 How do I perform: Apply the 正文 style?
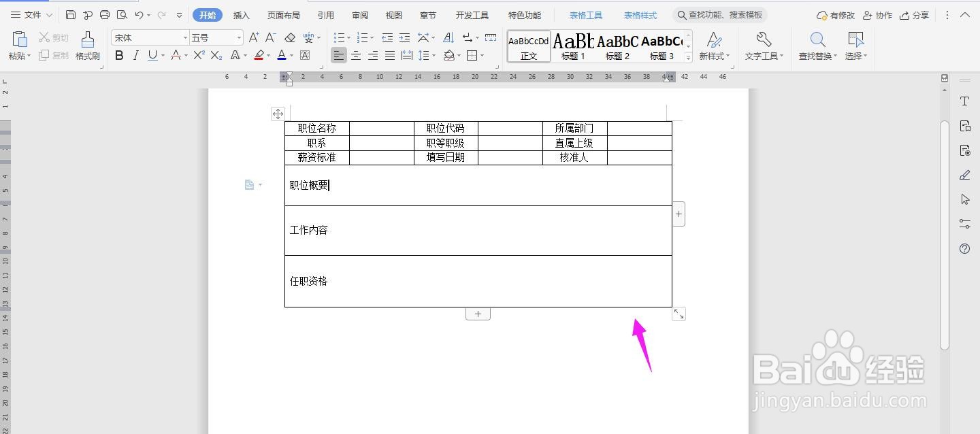pos(529,47)
